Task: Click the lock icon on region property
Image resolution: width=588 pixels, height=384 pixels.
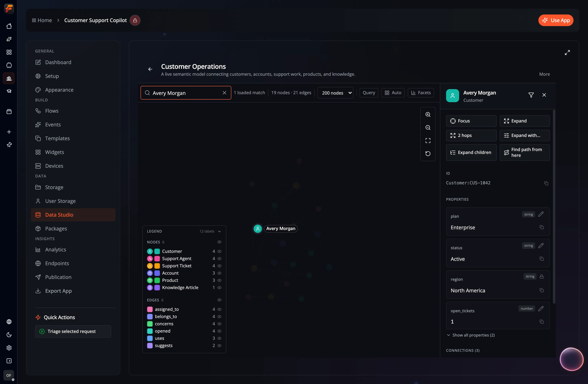Action: pyautogui.click(x=541, y=276)
